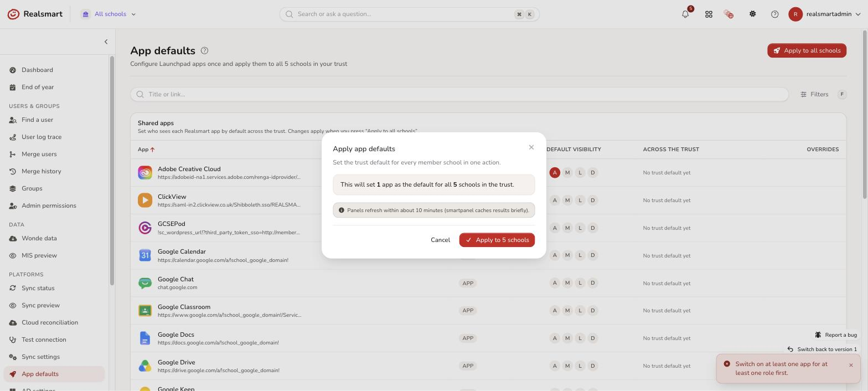Click the Adobe Creative Cloud app icon

145,173
